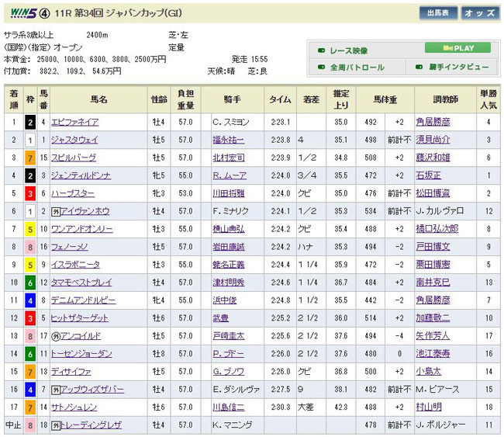
Task: Open 騎手インタビュー jockey interview link
Action: click(x=457, y=68)
